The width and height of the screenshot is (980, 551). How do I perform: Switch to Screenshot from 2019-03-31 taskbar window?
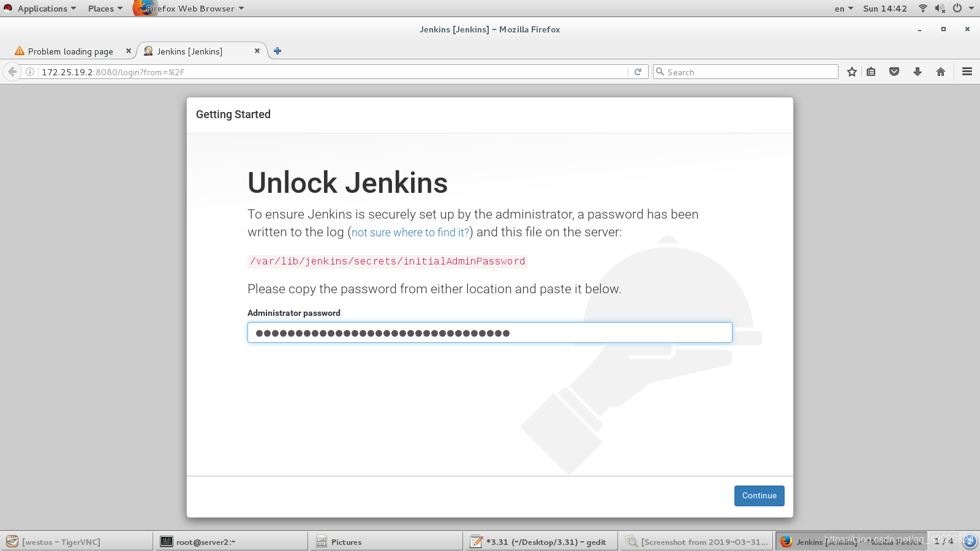[696, 541]
